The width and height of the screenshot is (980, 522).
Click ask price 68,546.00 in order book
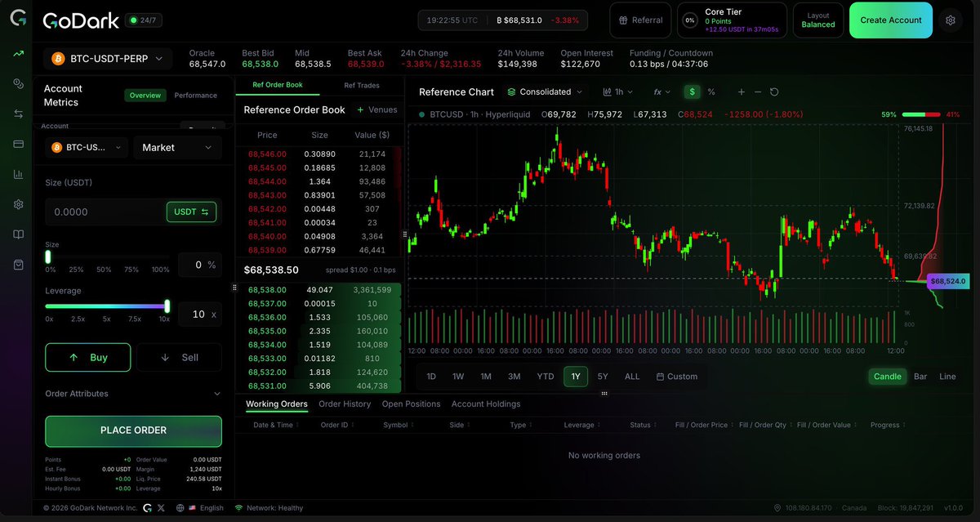coord(267,154)
